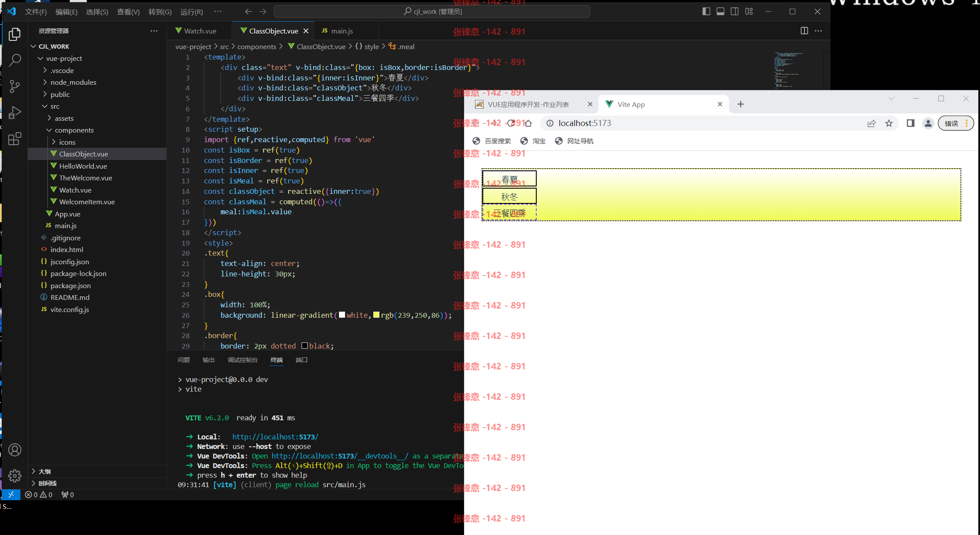
Task: Bookmark this page with the star
Action: point(889,123)
